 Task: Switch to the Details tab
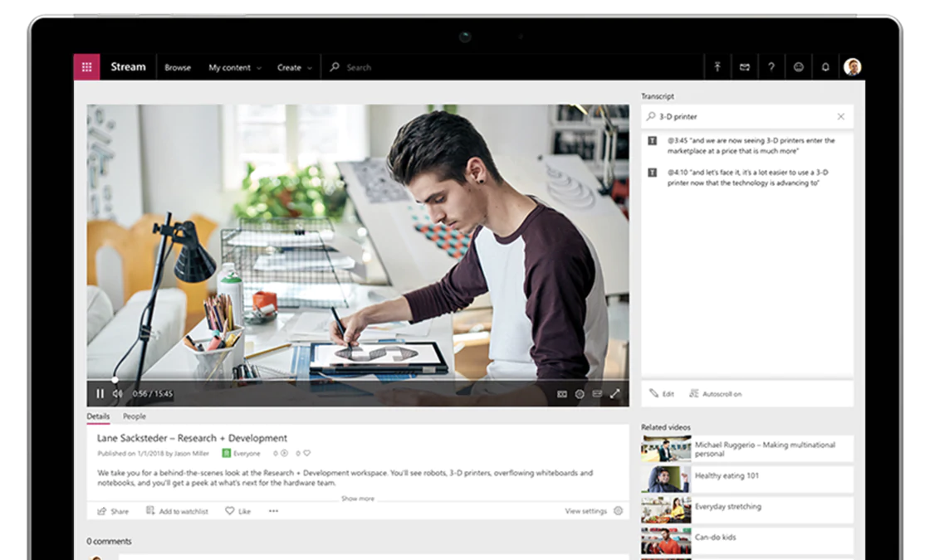point(98,416)
